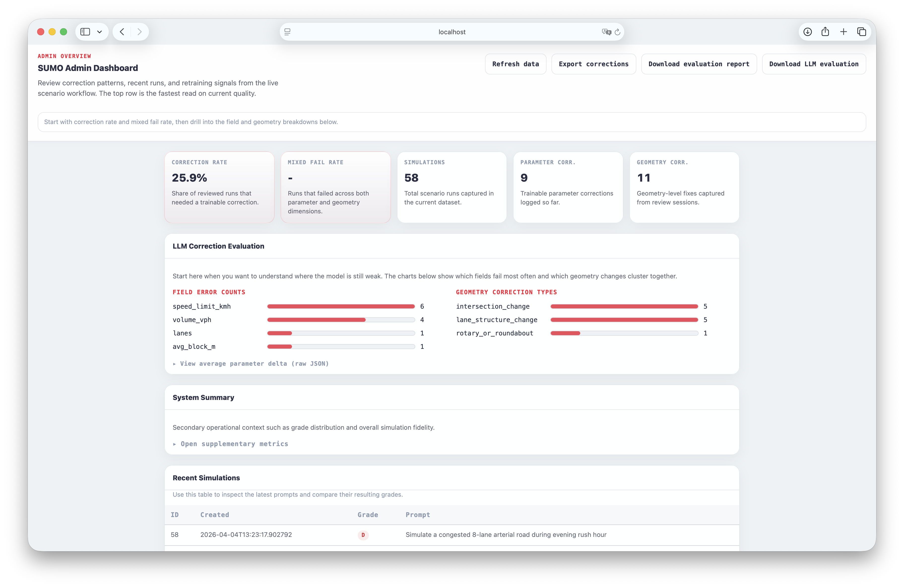Viewport: 904px width, 588px height.
Task: Open a new browser tab
Action: point(844,32)
